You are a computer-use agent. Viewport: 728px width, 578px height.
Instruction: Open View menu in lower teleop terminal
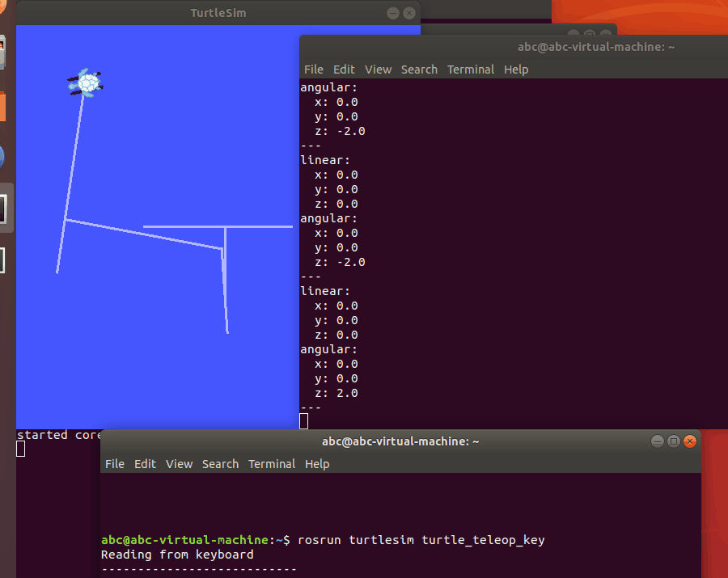coord(180,464)
